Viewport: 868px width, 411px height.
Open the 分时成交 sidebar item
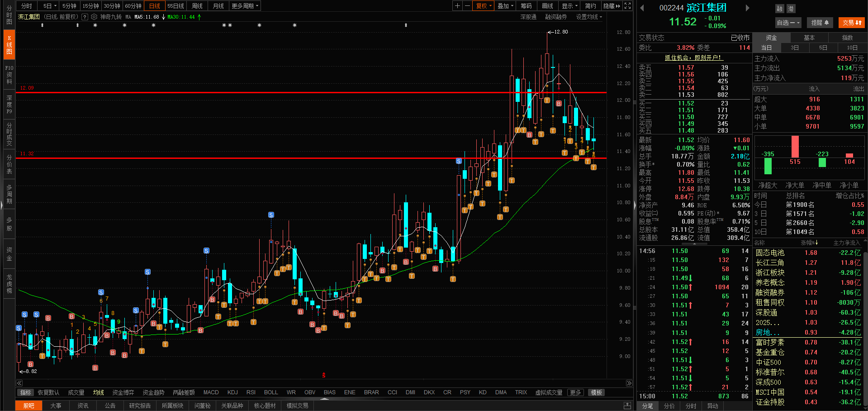9,134
